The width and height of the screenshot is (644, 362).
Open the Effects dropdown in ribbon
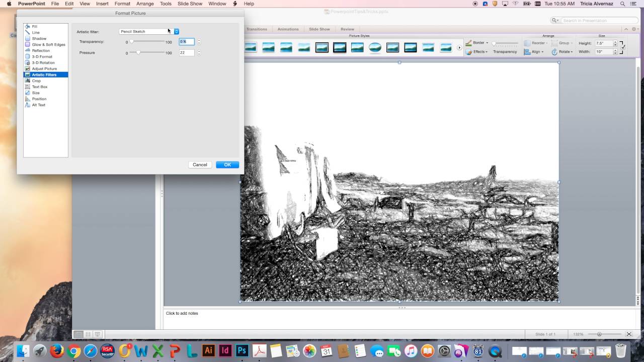click(x=476, y=52)
